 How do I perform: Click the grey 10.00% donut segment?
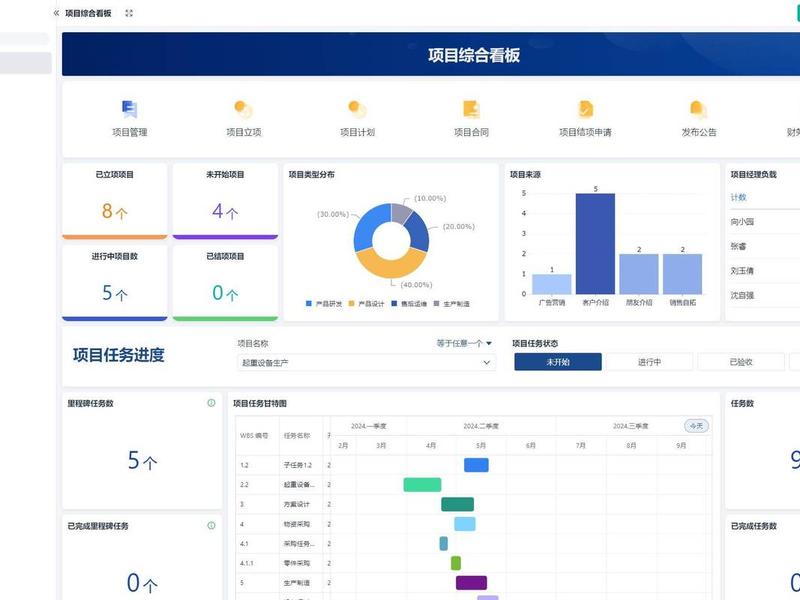click(399, 212)
